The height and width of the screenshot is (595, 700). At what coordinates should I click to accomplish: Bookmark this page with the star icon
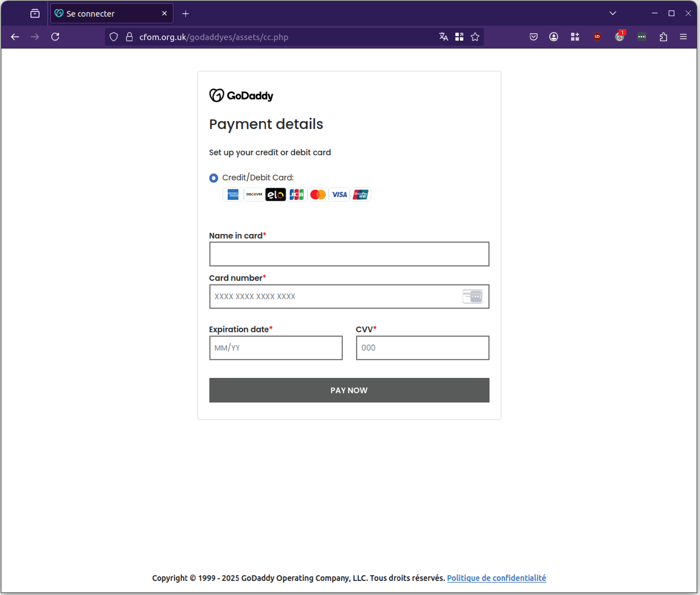pos(475,37)
